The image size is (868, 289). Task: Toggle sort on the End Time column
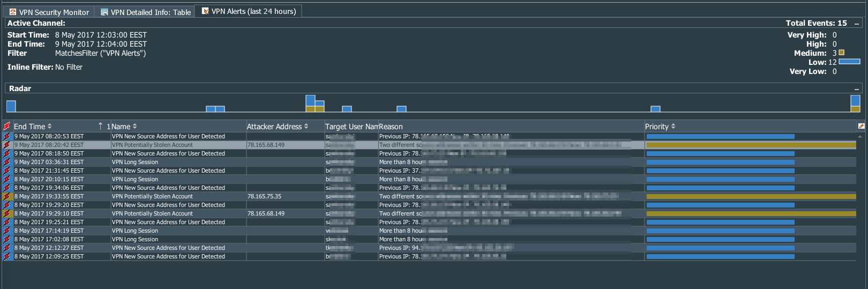pyautogui.click(x=49, y=127)
